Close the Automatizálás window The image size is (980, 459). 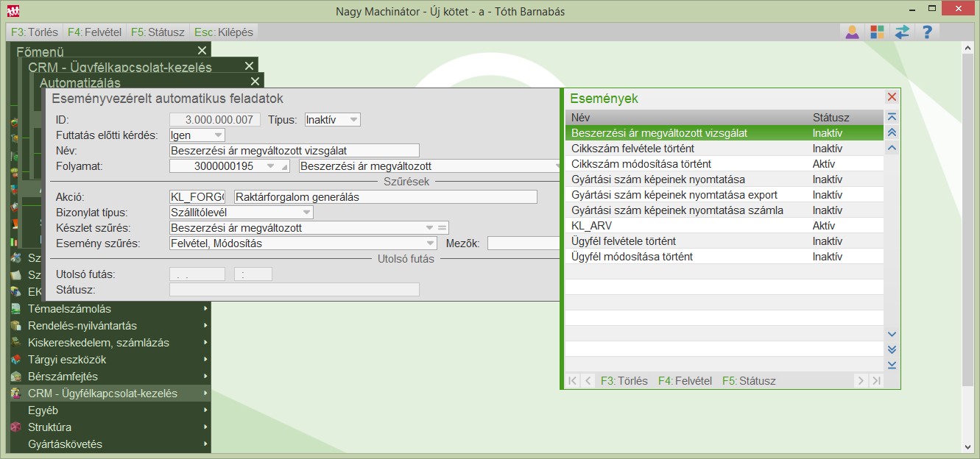tap(255, 81)
